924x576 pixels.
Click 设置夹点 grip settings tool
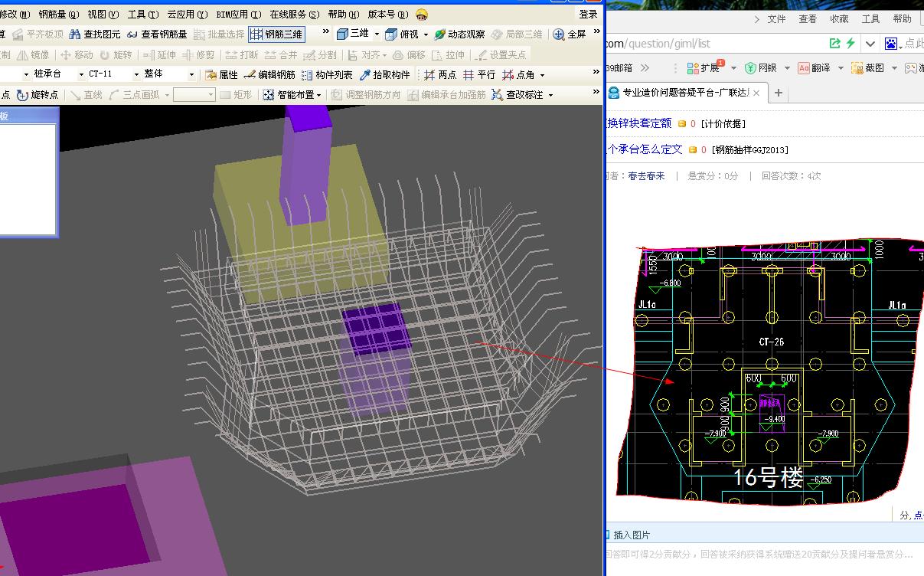(501, 54)
